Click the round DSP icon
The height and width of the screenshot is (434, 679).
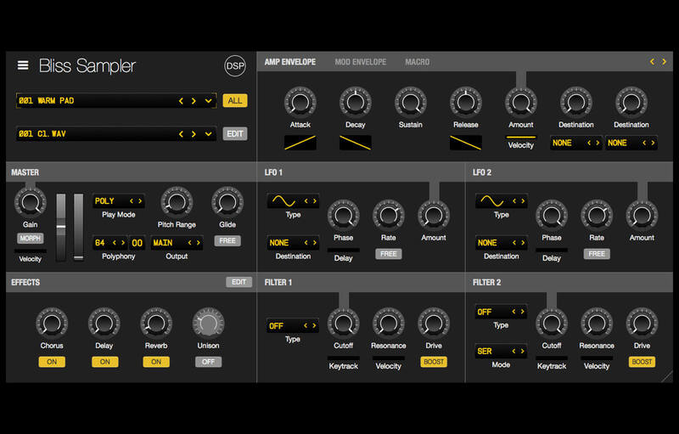click(235, 66)
